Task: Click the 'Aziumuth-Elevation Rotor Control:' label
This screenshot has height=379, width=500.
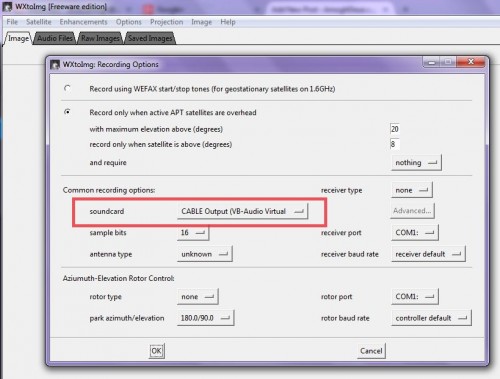Action: click(x=118, y=278)
